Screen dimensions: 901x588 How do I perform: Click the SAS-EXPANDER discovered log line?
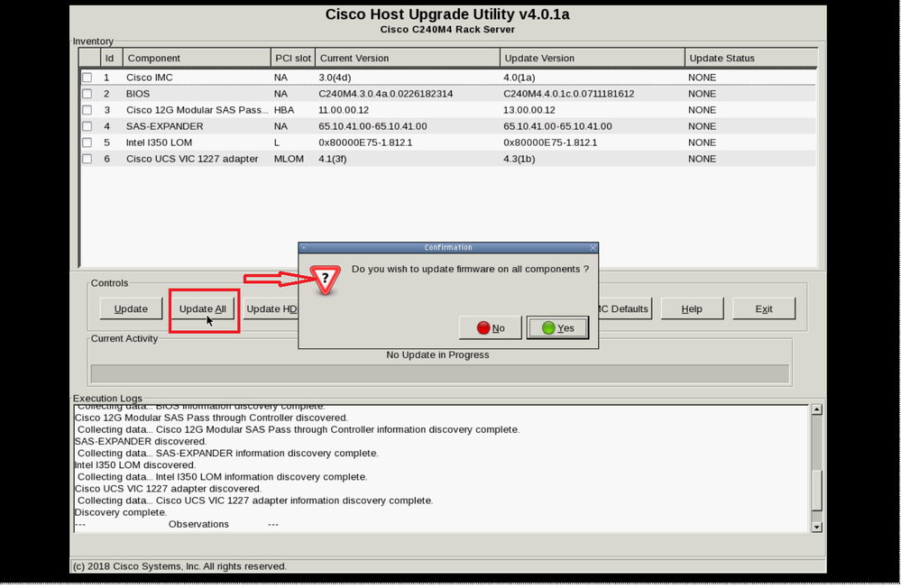point(141,441)
